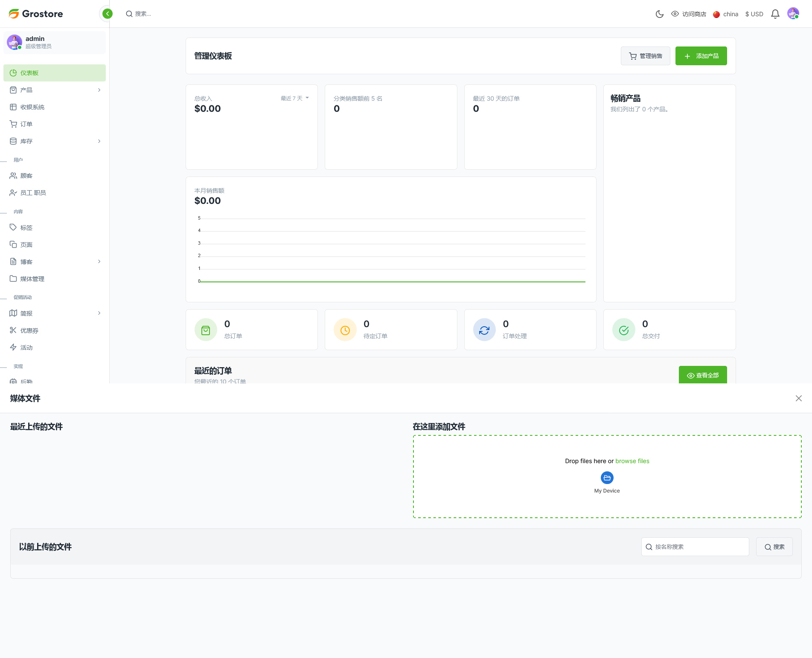Click the green 添加产品 button
Image resolution: width=812 pixels, height=658 pixels.
(701, 56)
